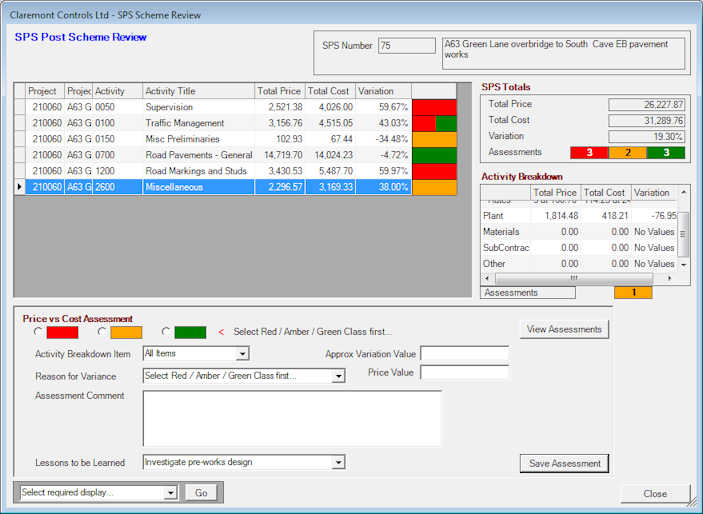The image size is (703, 514).
Task: Select the Road Markings and Studs row
Action: pos(235,171)
